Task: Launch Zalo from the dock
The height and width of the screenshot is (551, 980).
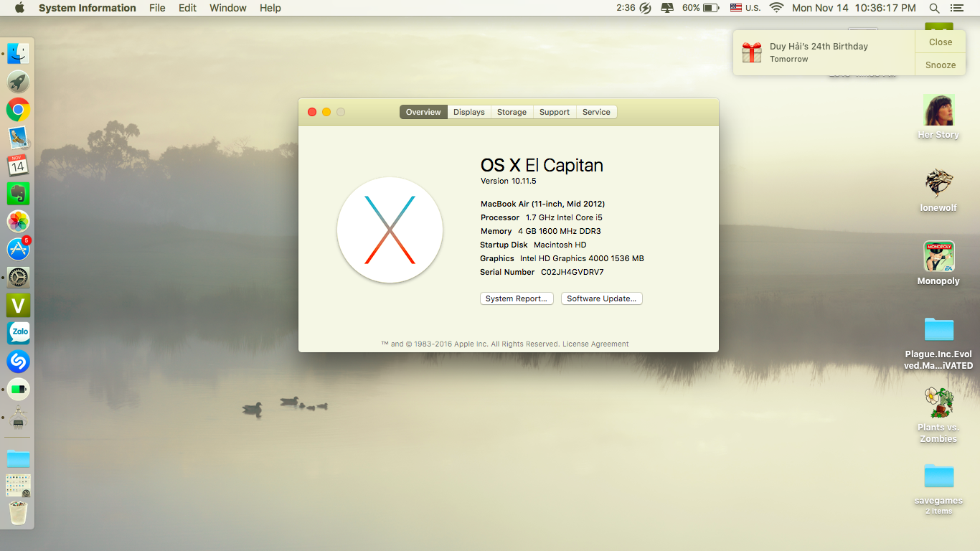Action: coord(18,333)
